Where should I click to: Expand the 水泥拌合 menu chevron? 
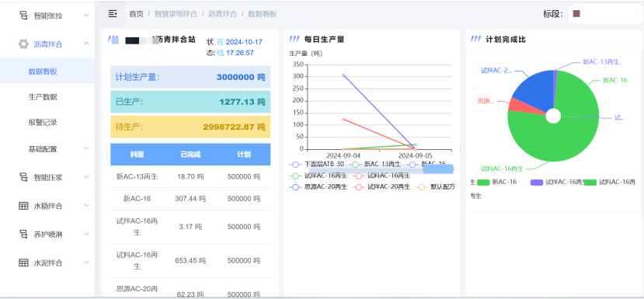pyautogui.click(x=86, y=262)
